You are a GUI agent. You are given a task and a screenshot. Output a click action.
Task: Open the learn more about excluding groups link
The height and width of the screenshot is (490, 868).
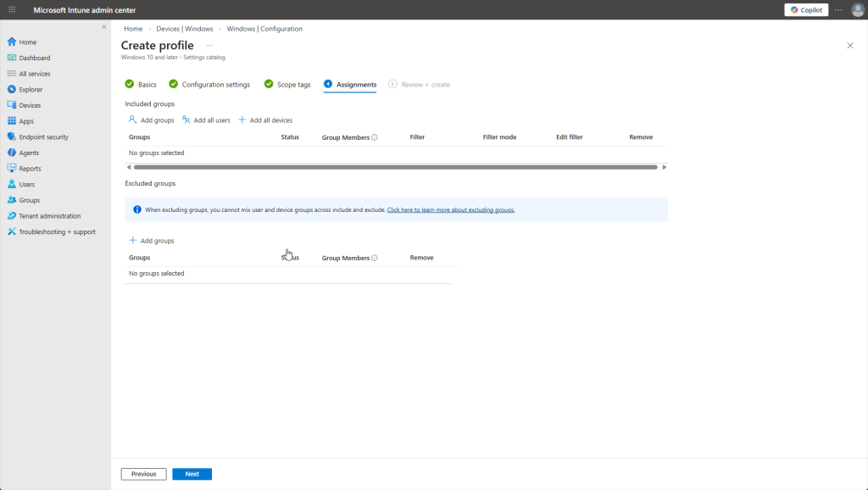click(451, 209)
